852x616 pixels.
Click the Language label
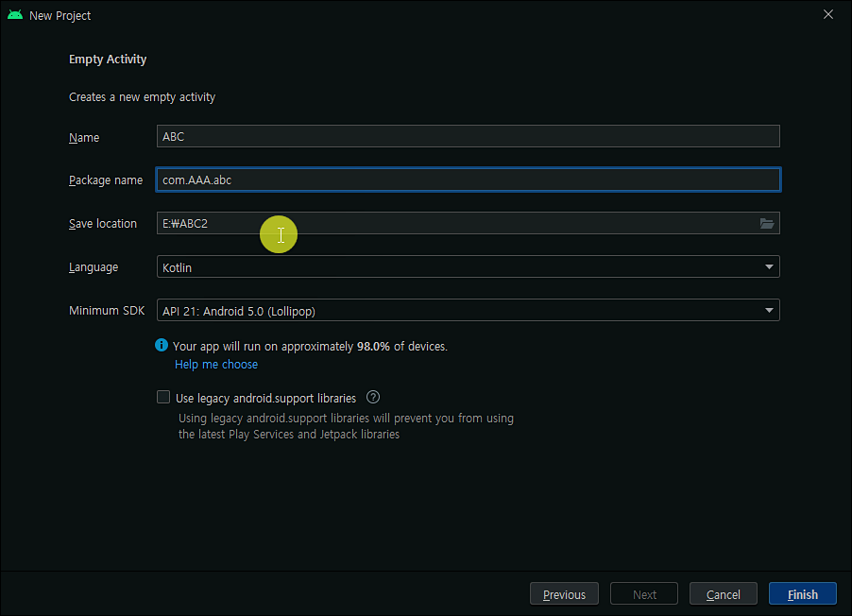(94, 267)
